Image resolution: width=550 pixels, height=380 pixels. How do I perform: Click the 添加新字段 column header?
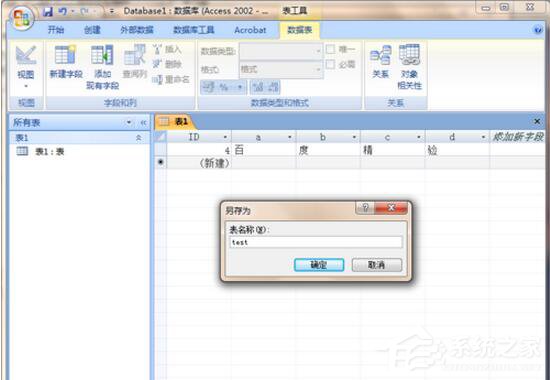pyautogui.click(x=518, y=137)
